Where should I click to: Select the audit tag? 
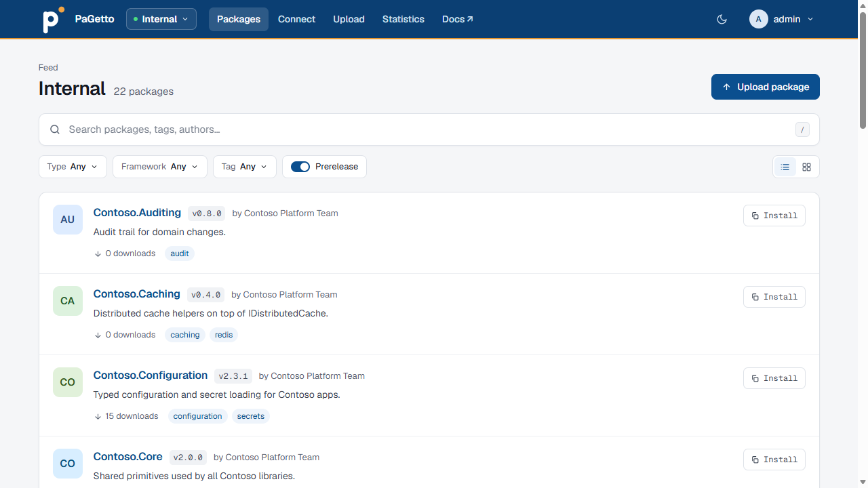tap(180, 253)
